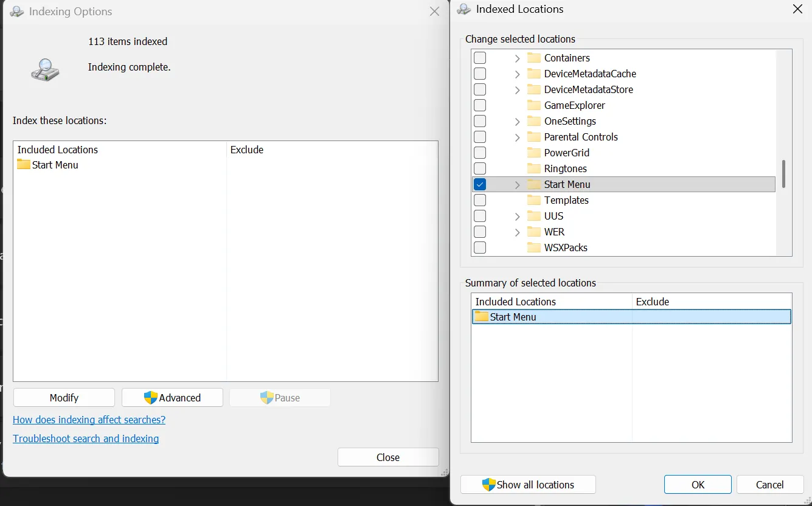Open Advanced indexing options
This screenshot has width=812, height=506.
pos(172,398)
